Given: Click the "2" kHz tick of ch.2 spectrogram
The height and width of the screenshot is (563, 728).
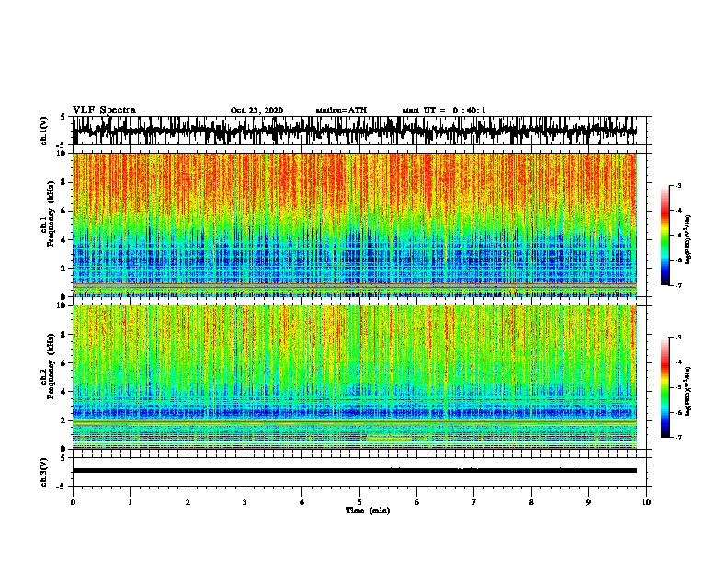Looking at the screenshot, I should click(65, 420).
